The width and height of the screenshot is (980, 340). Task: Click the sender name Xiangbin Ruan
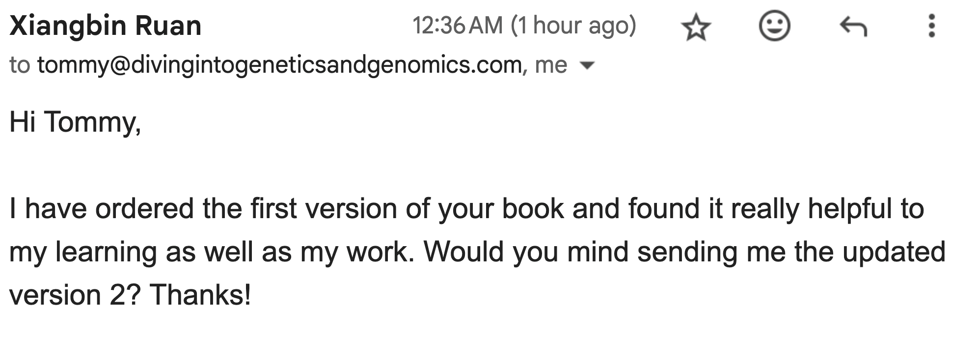point(106,26)
